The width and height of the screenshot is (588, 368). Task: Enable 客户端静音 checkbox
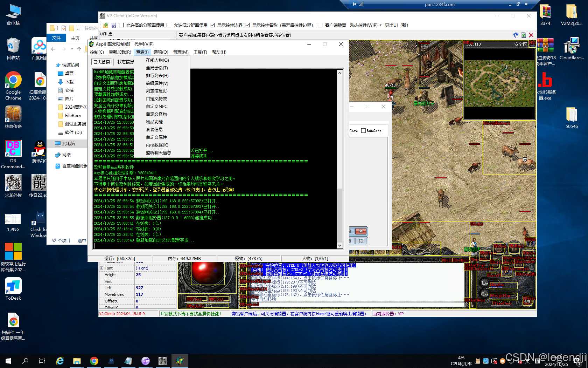(x=320, y=25)
